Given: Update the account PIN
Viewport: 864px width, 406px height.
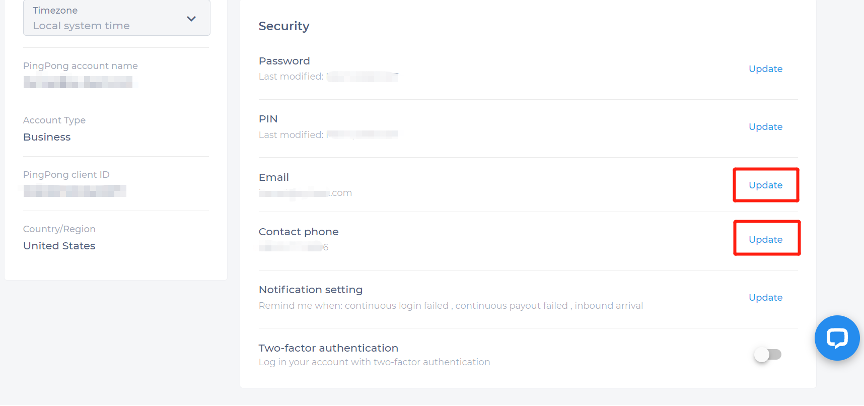Looking at the screenshot, I should pyautogui.click(x=765, y=127).
